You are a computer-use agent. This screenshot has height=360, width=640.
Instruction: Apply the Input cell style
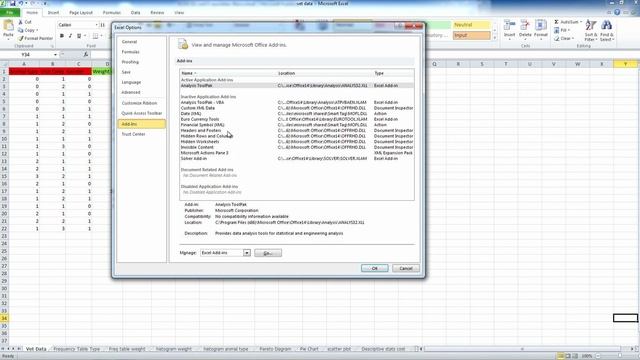pos(471,36)
